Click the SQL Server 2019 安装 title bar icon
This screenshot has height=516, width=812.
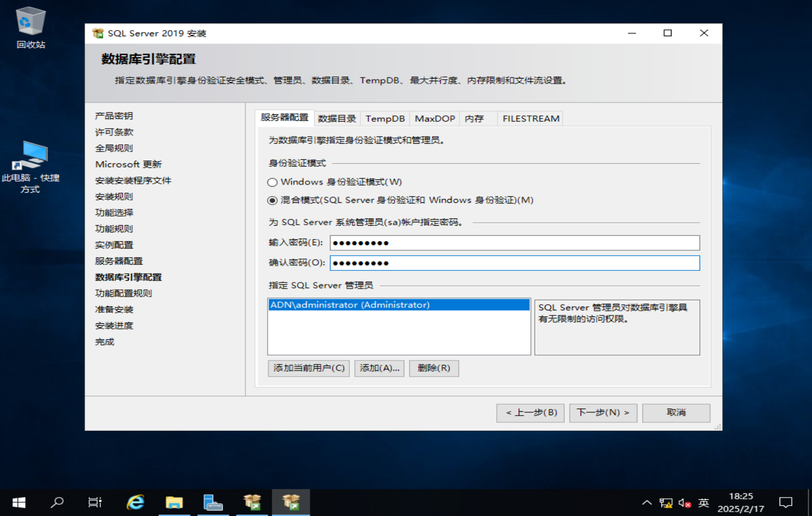pyautogui.click(x=98, y=33)
